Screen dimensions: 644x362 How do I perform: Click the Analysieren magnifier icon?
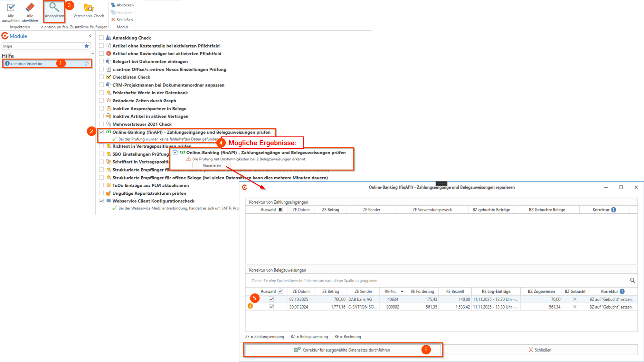coord(54,7)
